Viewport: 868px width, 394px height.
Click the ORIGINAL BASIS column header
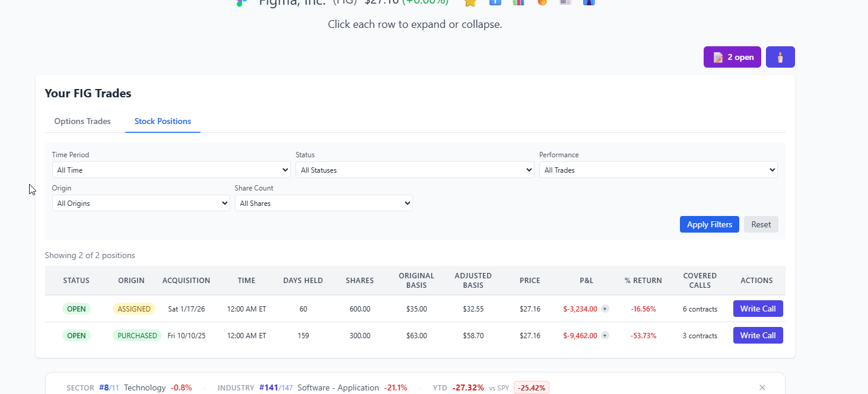click(416, 281)
